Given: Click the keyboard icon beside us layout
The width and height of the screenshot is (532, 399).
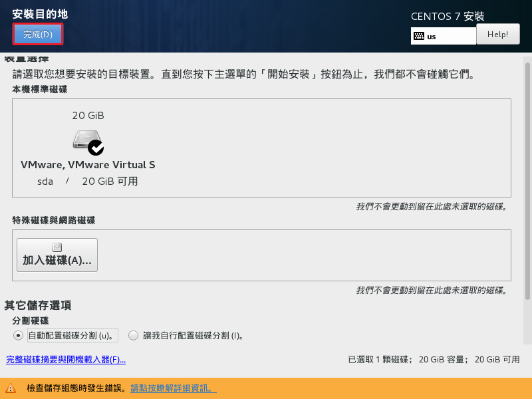Looking at the screenshot, I should (419, 36).
